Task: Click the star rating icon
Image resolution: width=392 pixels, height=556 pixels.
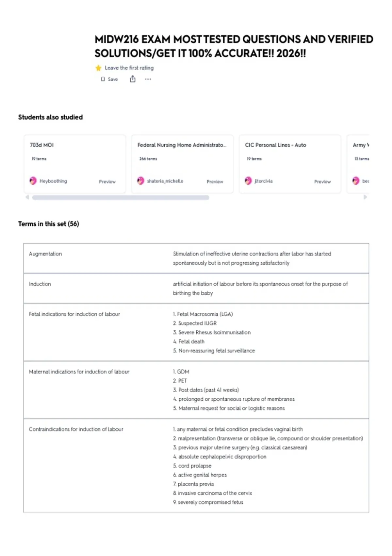Action: click(98, 68)
